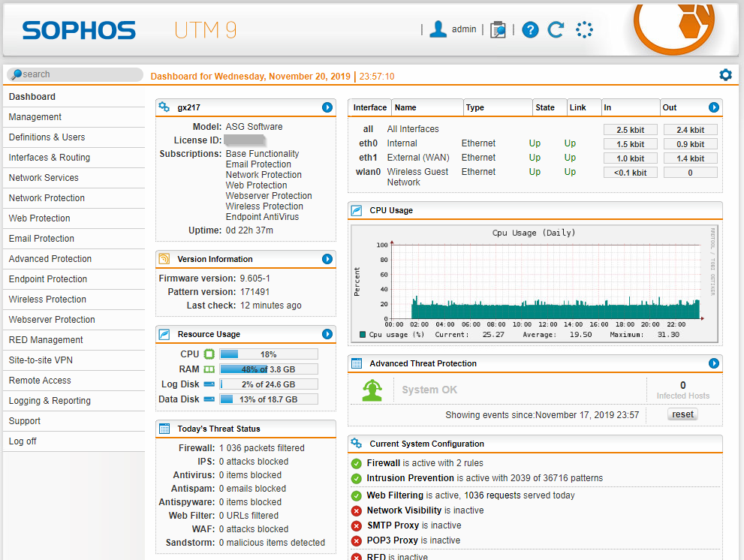Click the gx217 system gears icon

(164, 107)
